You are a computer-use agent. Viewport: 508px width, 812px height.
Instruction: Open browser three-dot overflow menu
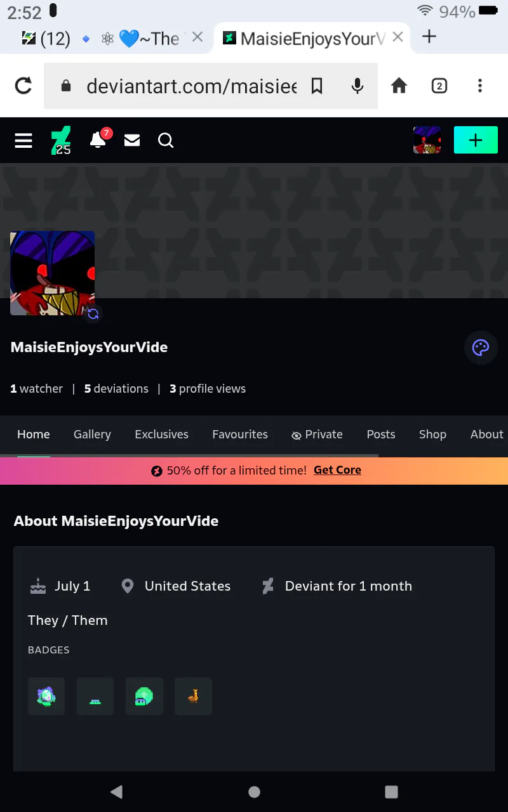point(480,86)
